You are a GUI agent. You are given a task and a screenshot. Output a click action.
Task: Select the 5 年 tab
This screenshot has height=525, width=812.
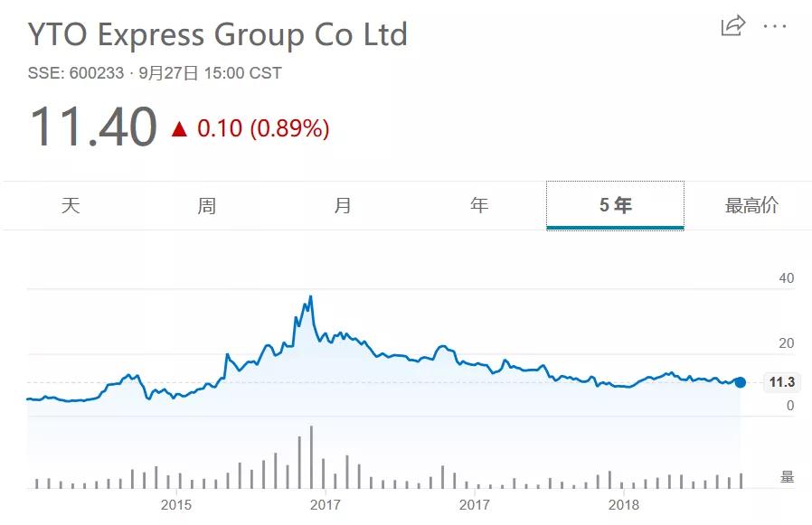tap(615, 205)
